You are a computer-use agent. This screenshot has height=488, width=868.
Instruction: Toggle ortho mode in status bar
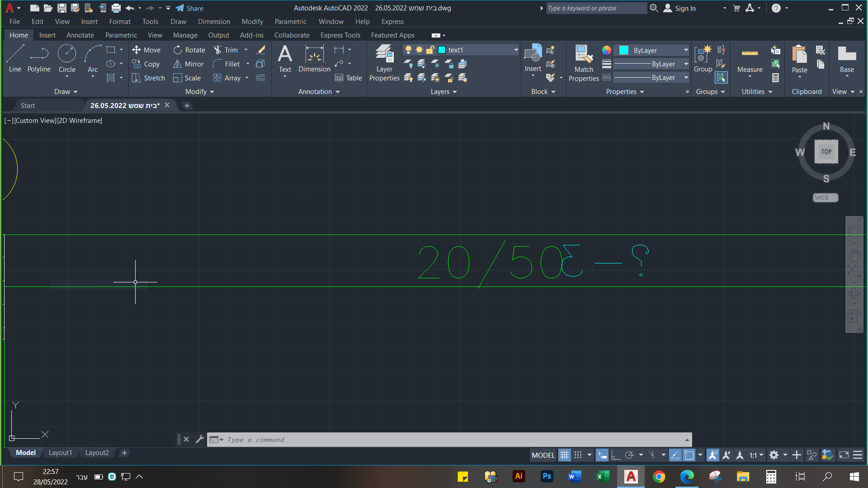pos(616,455)
